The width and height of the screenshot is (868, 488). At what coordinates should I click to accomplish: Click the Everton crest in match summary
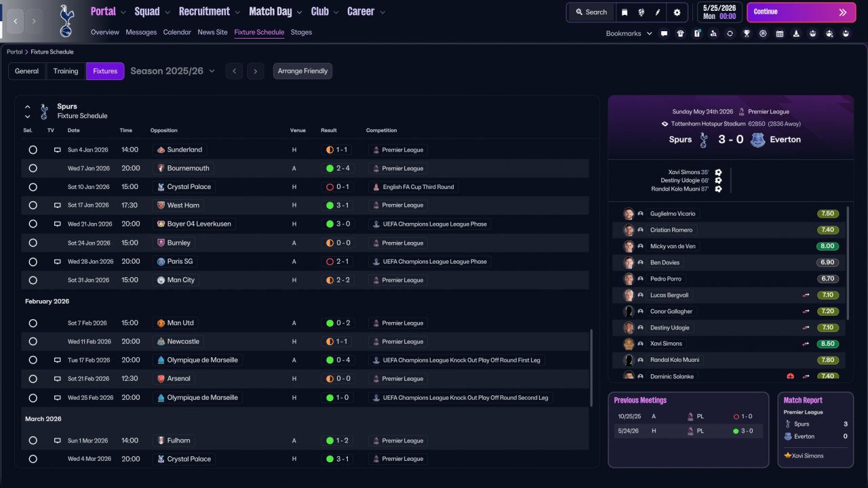[757, 140]
